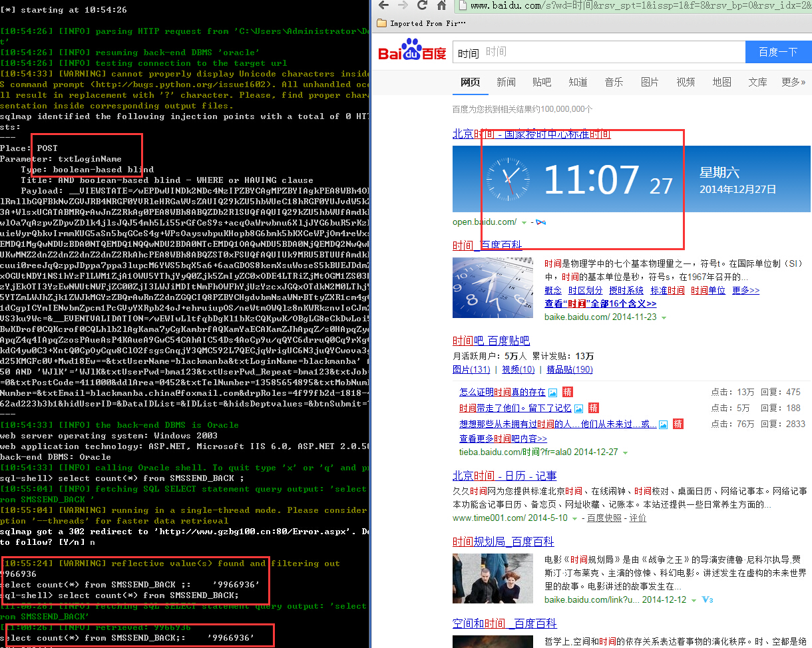The image size is (812, 648).
Task: Open the 图片(131) tieba link
Action: [471, 369]
